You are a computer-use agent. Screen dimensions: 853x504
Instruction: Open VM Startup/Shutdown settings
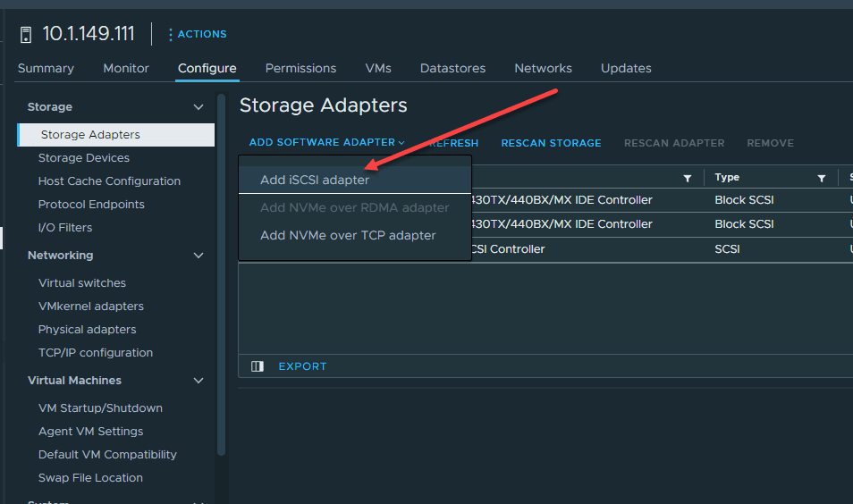point(100,408)
